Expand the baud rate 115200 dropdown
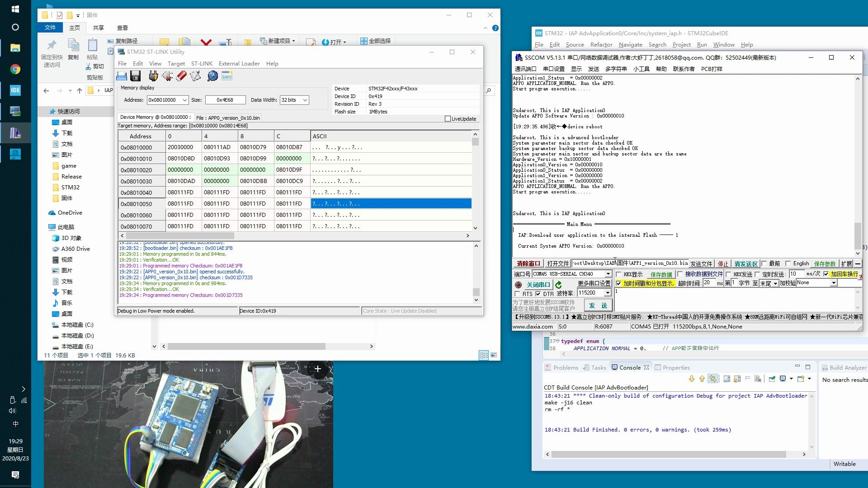The height and width of the screenshot is (488, 868). pos(608,293)
